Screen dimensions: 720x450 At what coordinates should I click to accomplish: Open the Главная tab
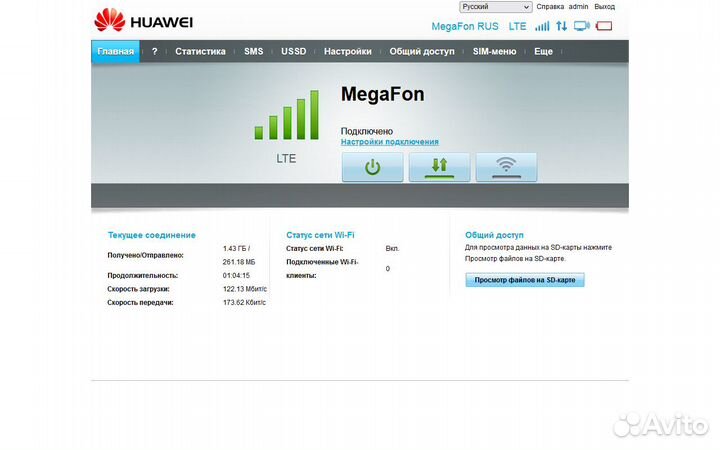pos(115,51)
